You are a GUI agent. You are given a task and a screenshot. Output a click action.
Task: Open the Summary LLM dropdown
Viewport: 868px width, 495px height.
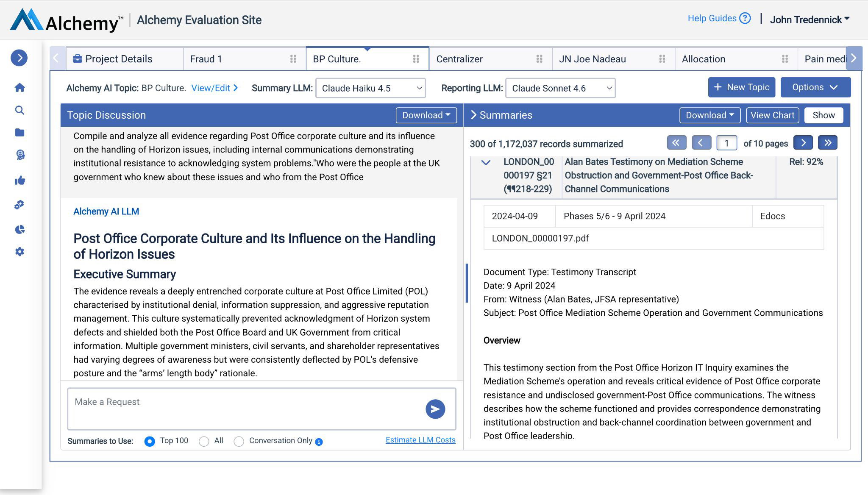(370, 88)
